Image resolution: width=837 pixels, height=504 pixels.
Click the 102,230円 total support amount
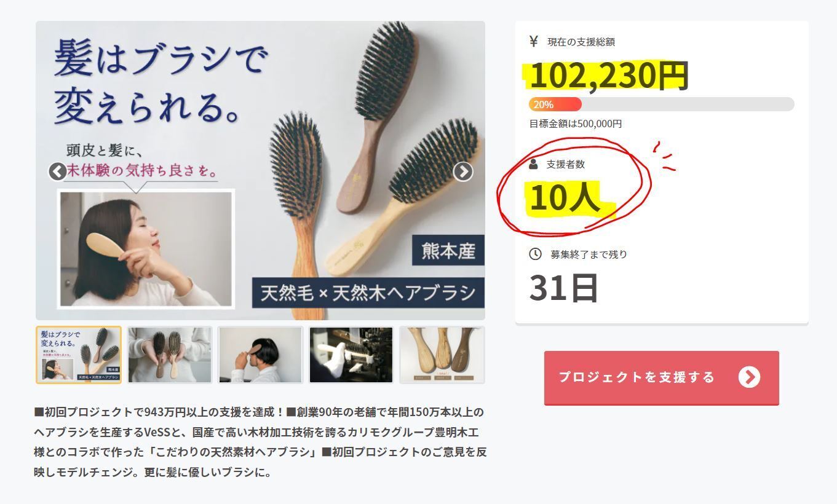pyautogui.click(x=608, y=76)
